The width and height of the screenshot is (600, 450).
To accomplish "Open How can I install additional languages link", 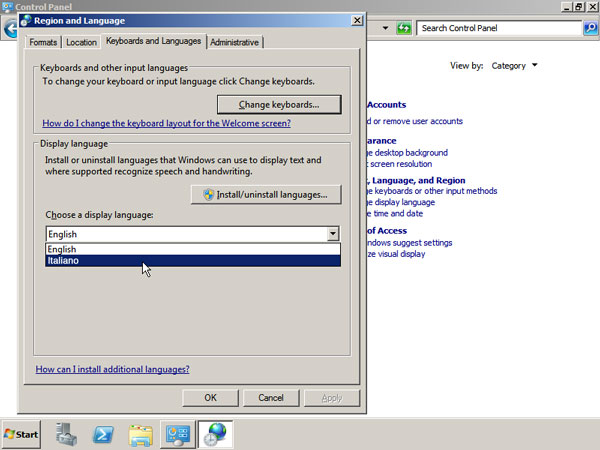I will click(112, 369).
